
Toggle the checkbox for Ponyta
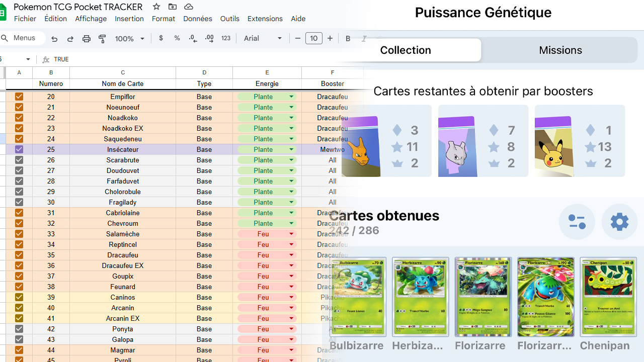pos(19,329)
